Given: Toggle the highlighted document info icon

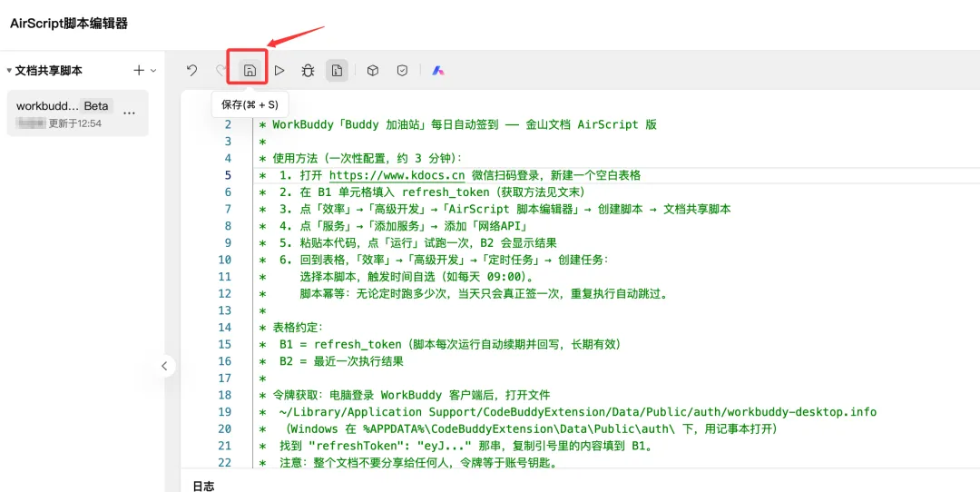Looking at the screenshot, I should pos(337,71).
